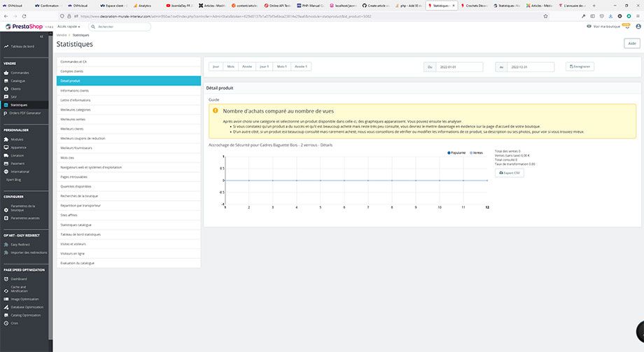Open the notifications bell icon

click(627, 27)
